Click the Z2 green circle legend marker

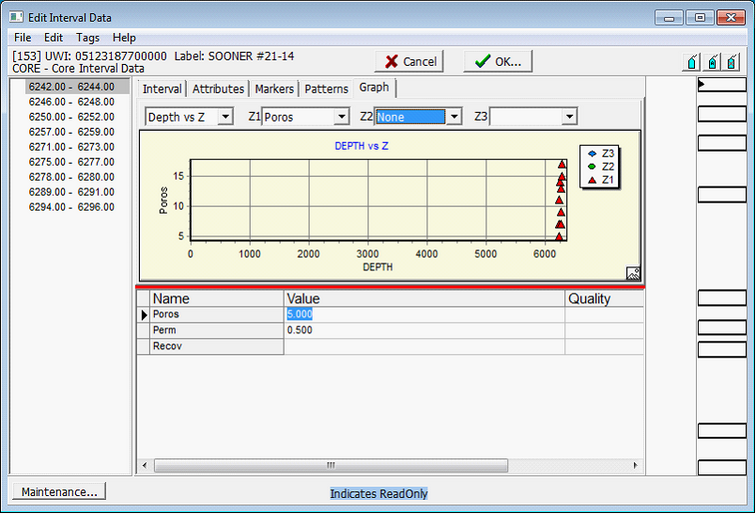(x=591, y=166)
